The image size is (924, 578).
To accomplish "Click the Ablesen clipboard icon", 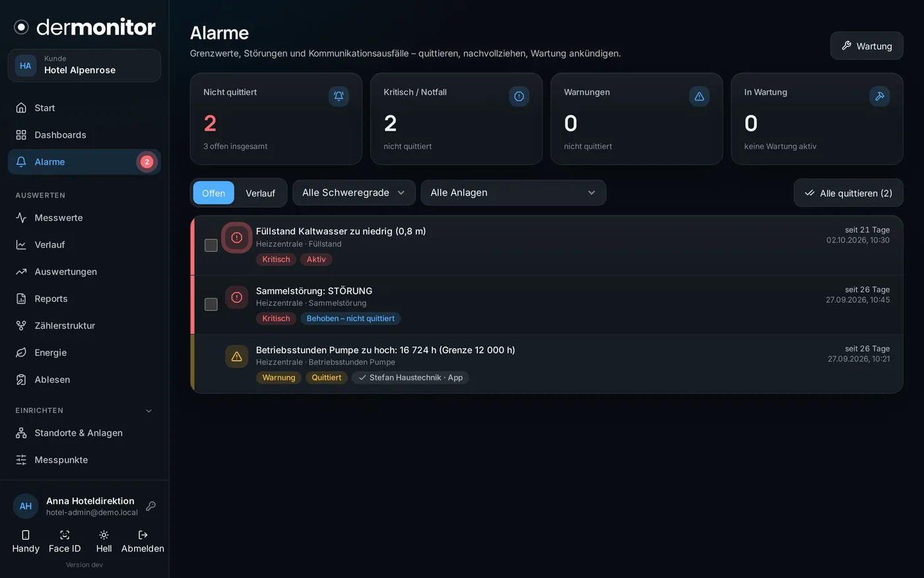I will [21, 380].
